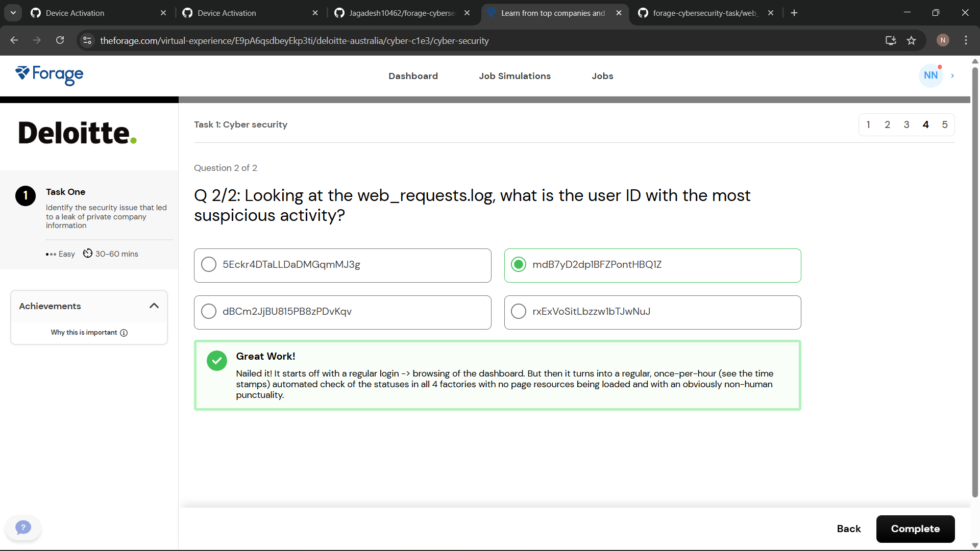980x551 pixels.
Task: Bookmark this page with the star icon
Action: coord(912,41)
